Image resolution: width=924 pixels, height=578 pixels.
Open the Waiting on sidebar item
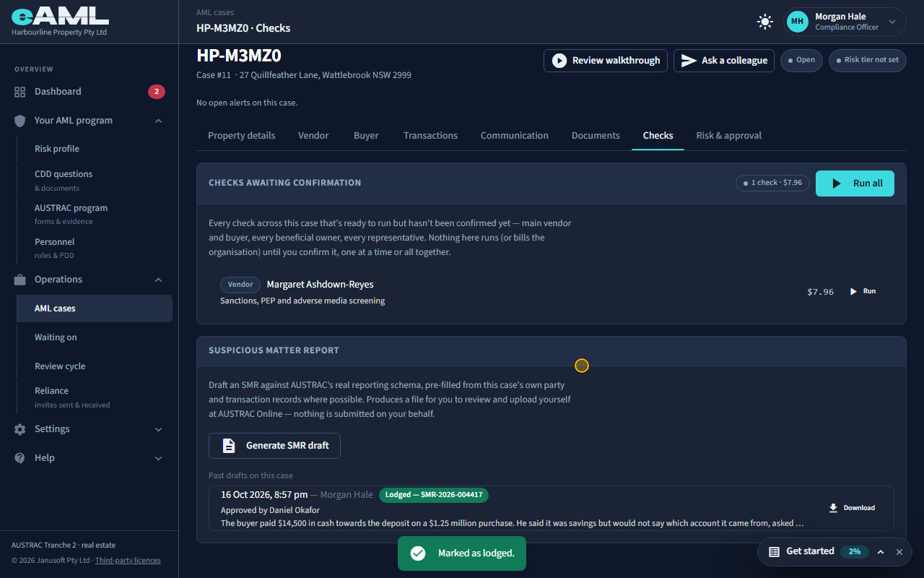95,337
